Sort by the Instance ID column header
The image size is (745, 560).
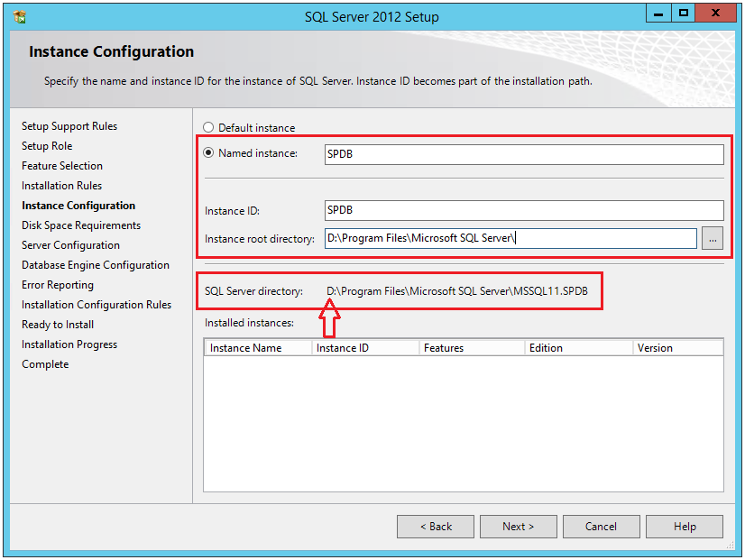[x=365, y=348]
